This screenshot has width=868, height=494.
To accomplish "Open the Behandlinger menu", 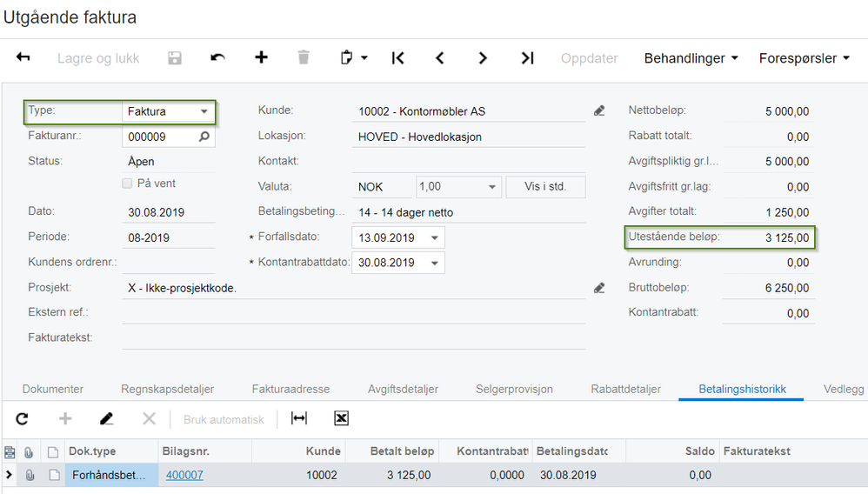I will [x=691, y=58].
